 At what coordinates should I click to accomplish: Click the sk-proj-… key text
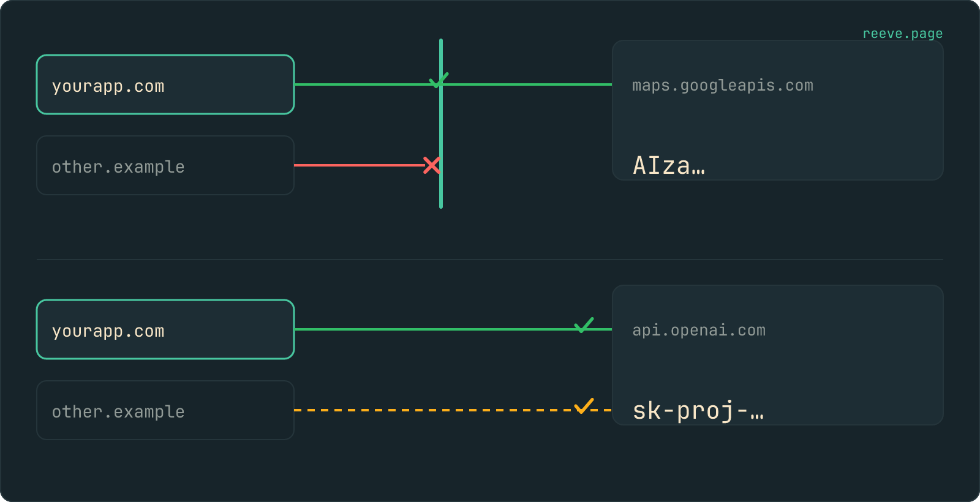coord(698,410)
